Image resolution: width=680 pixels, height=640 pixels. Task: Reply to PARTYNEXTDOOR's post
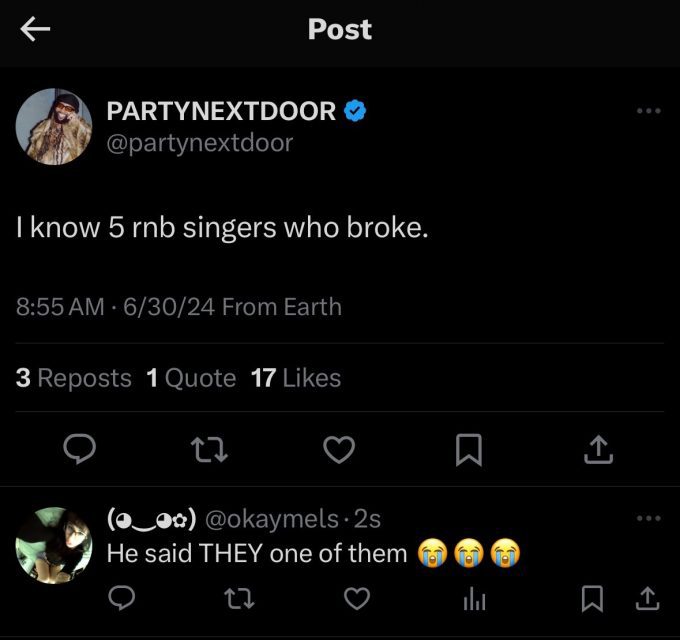pos(79,449)
